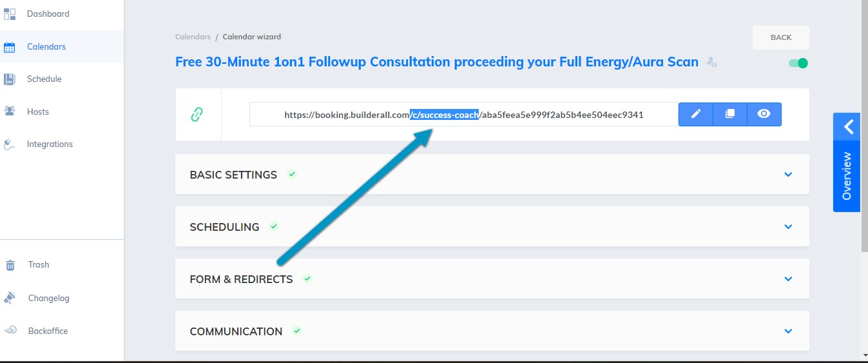The width and height of the screenshot is (868, 363).
Task: Click the booking URL text field
Action: pos(463,115)
